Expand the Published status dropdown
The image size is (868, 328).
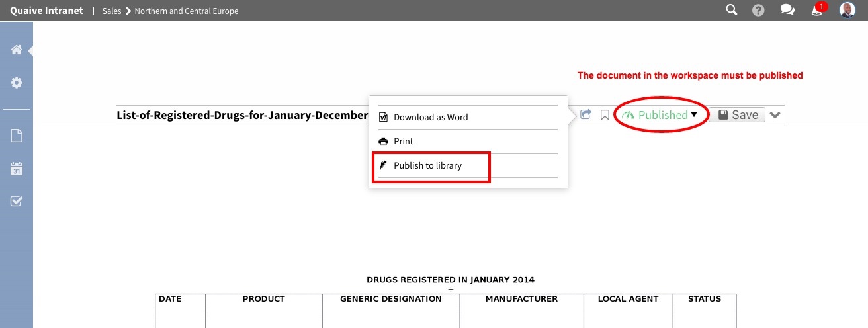662,115
